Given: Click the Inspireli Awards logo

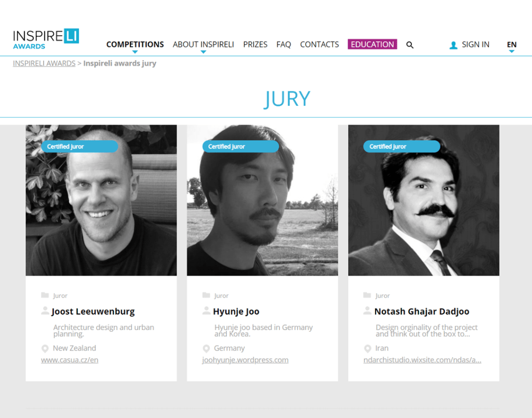Looking at the screenshot, I should pos(46,39).
